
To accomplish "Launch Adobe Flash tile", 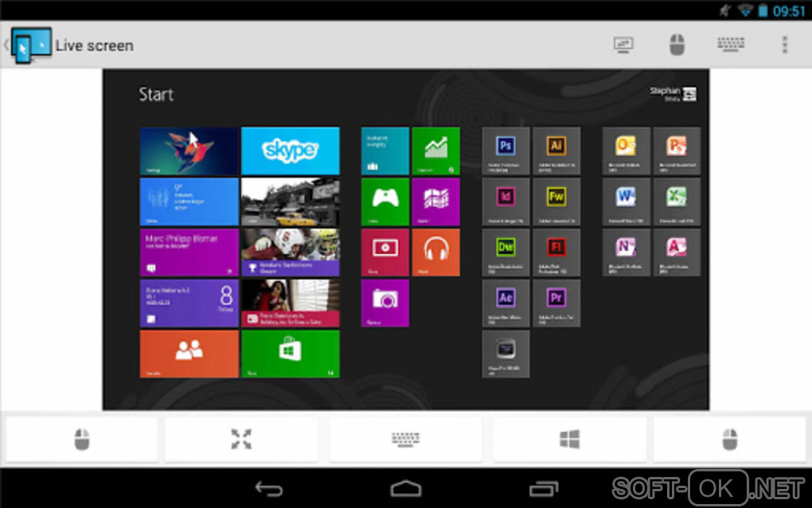I will point(556,252).
